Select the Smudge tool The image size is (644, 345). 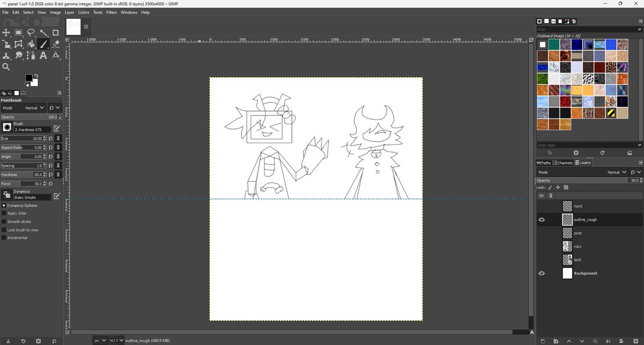point(18,55)
